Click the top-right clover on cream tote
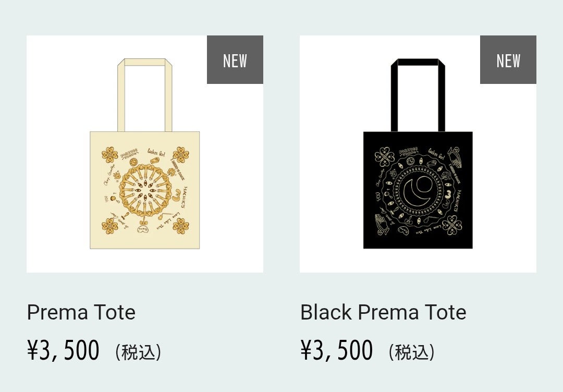Image resolution: width=563 pixels, height=392 pixels. (180, 154)
